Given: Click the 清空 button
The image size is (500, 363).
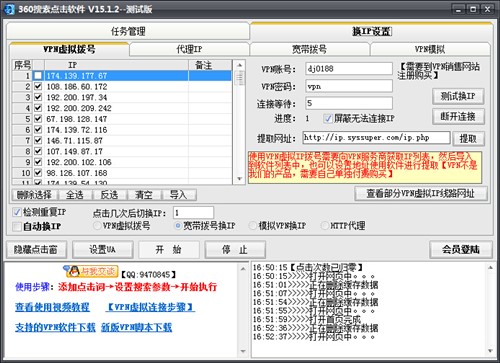Looking at the screenshot, I should (144, 195).
